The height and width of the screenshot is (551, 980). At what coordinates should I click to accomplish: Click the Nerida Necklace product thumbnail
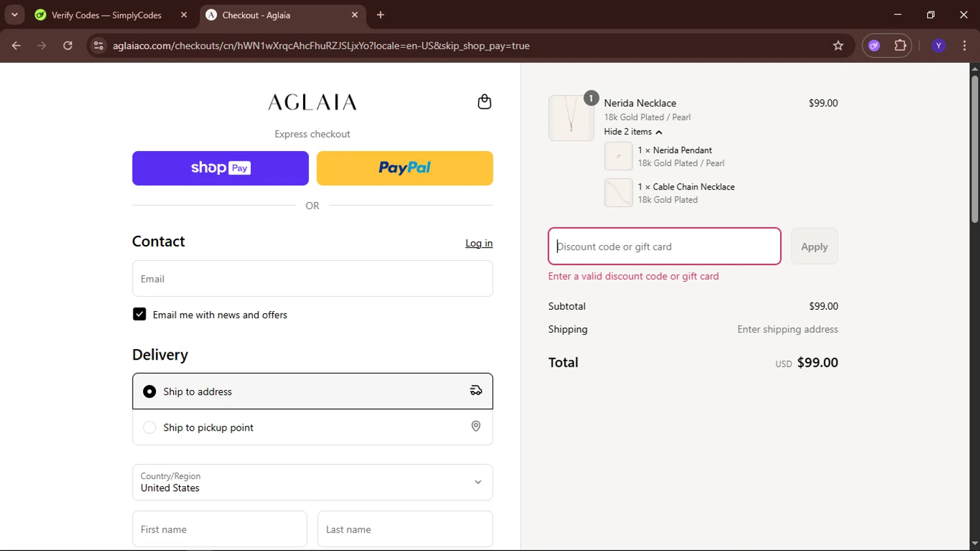pos(571,118)
